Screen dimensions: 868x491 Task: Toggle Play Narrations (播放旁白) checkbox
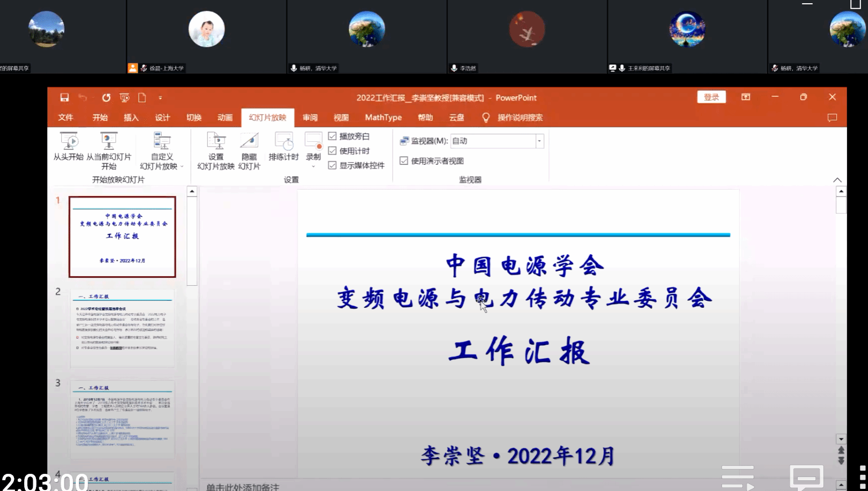pyautogui.click(x=332, y=136)
